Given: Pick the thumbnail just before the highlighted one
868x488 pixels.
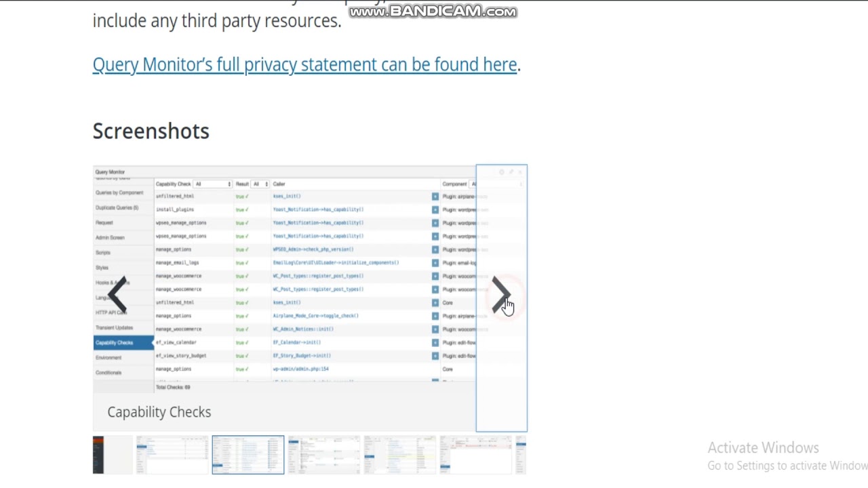Looking at the screenshot, I should [x=172, y=455].
